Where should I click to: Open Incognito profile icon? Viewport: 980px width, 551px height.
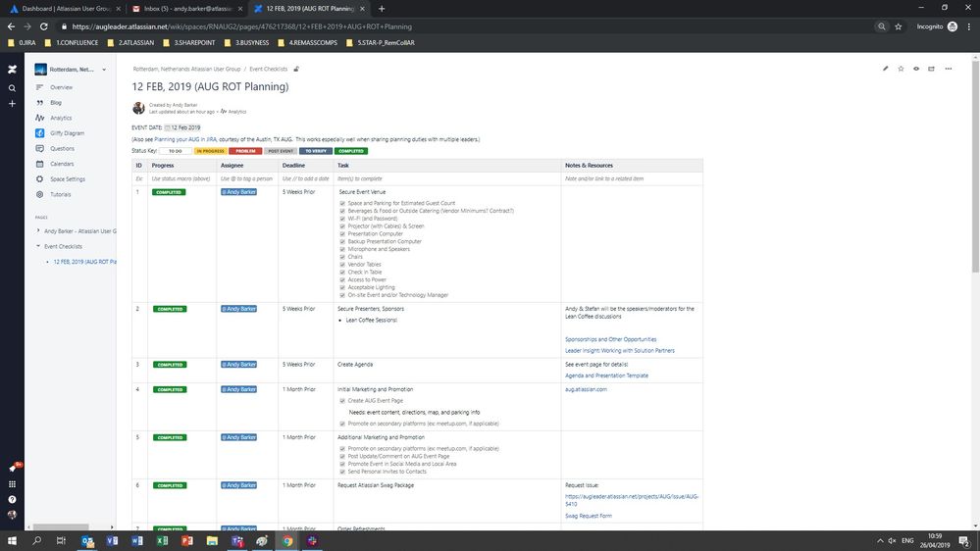point(953,26)
